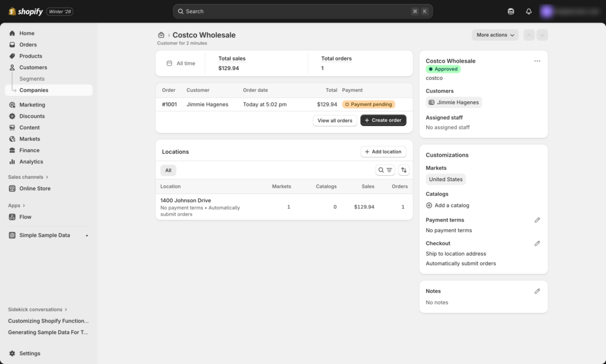Click the Payment pending badge

368,104
